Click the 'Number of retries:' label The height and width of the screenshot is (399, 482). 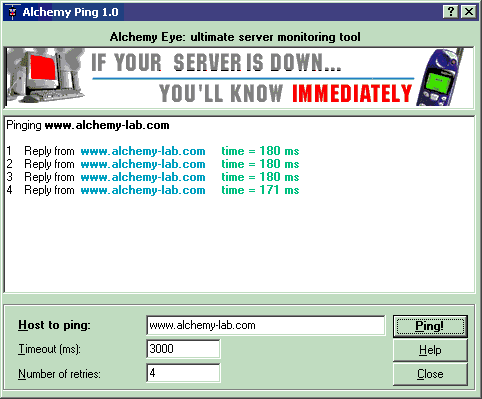coord(59,374)
